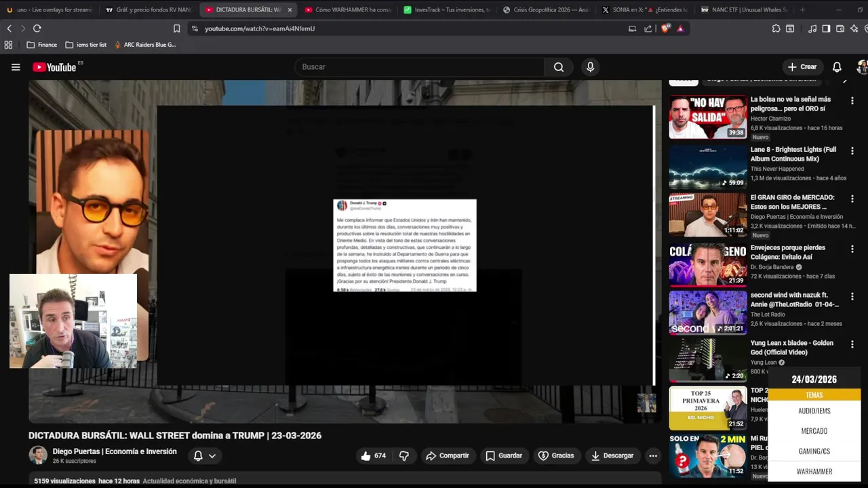Open YouTube notifications bell in header
Viewport: 868px width, 488px height.
(x=837, y=67)
